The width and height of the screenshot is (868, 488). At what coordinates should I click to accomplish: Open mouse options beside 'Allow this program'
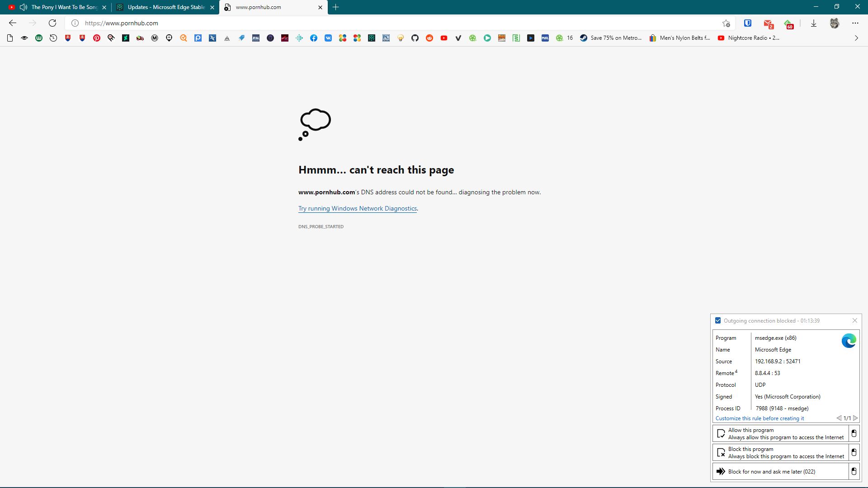(854, 434)
